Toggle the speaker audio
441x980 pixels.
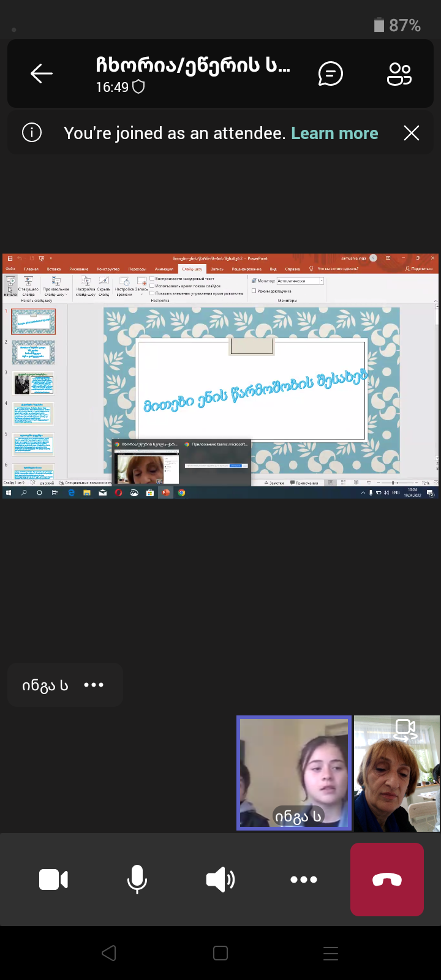coord(221,880)
